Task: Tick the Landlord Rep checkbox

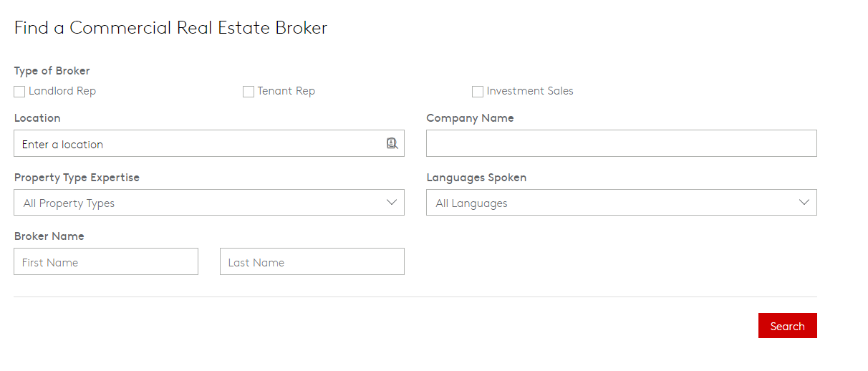Action: point(19,92)
